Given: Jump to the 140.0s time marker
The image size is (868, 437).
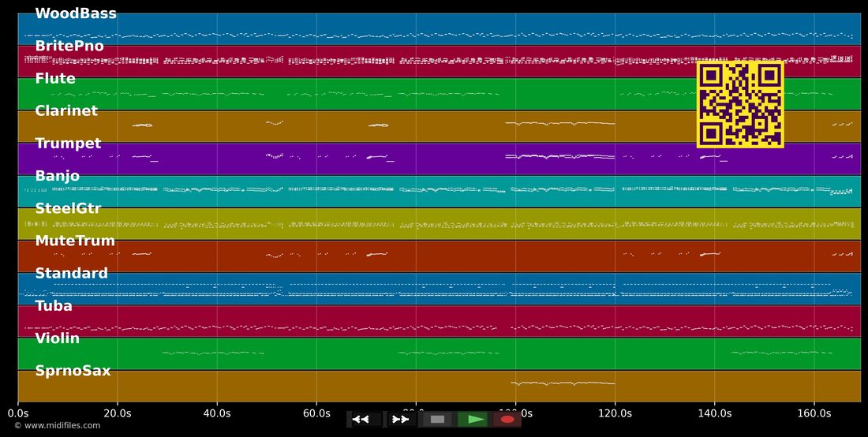Looking at the screenshot, I should click(715, 413).
